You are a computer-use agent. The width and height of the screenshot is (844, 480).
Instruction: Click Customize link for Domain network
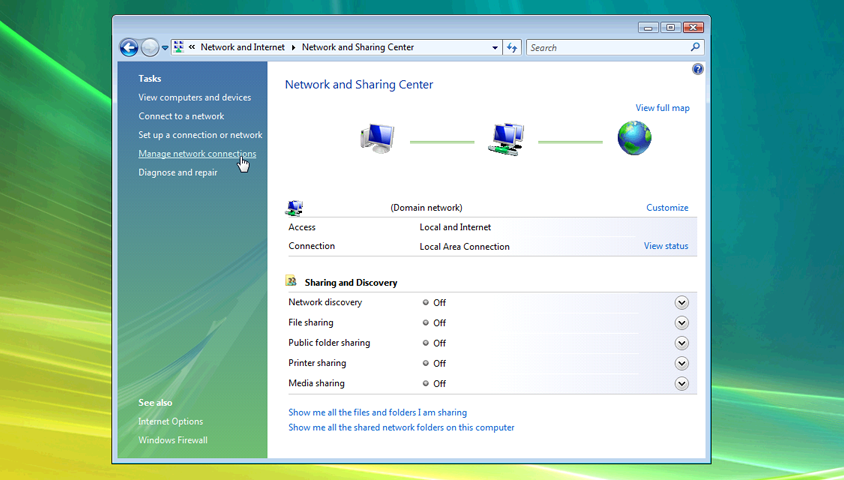coord(667,208)
